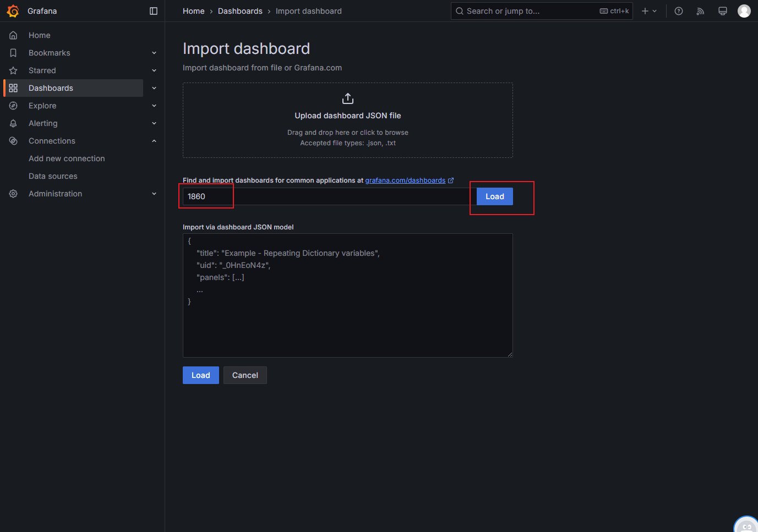Open Explore in the sidebar
The width and height of the screenshot is (758, 532).
pos(42,106)
